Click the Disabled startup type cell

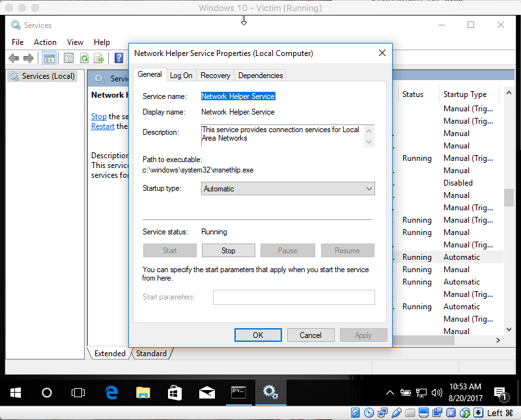tap(458, 183)
